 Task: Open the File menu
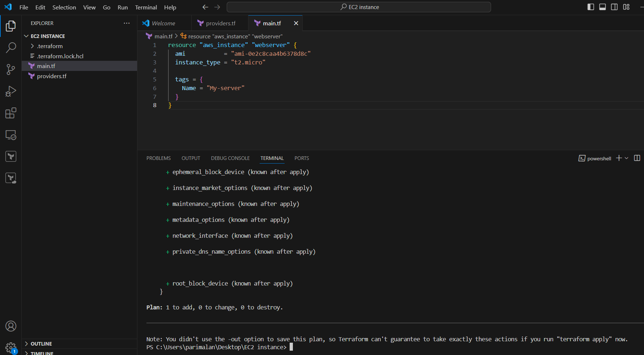coord(24,7)
